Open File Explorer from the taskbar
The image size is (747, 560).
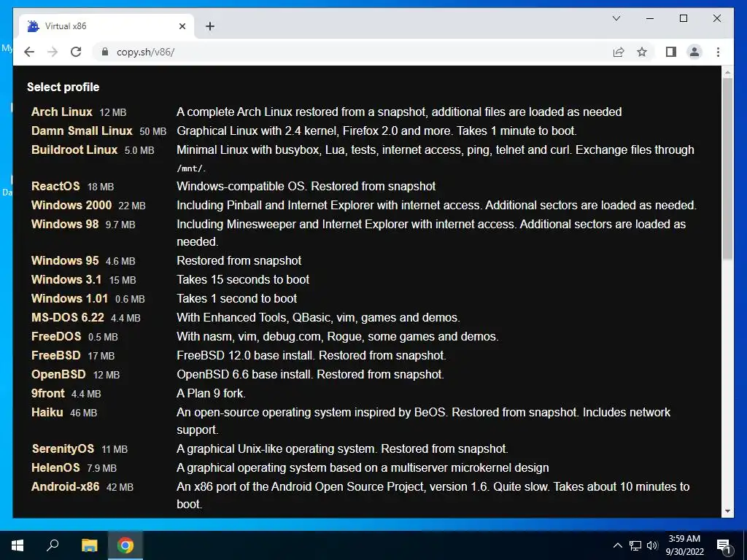(x=89, y=545)
